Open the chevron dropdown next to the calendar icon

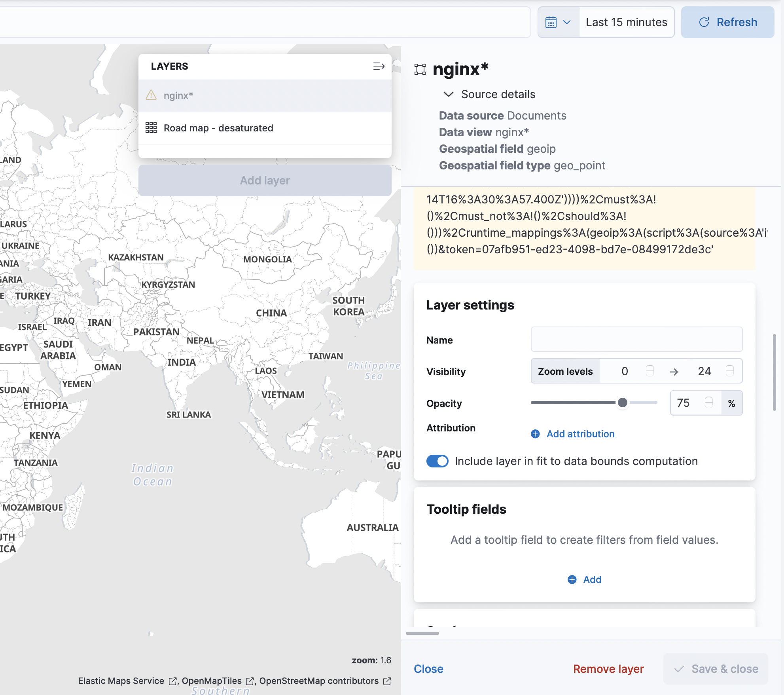pos(568,22)
